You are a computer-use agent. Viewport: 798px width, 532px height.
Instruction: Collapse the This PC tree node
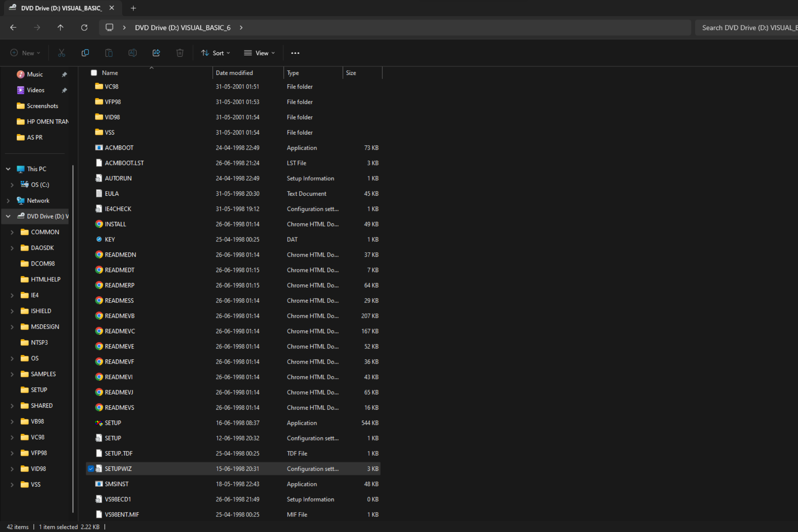[x=8, y=169]
